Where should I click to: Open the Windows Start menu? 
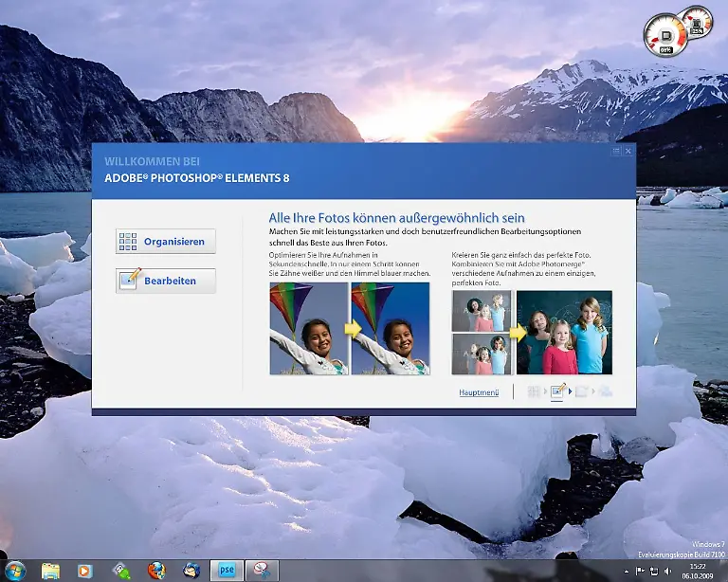[14, 570]
